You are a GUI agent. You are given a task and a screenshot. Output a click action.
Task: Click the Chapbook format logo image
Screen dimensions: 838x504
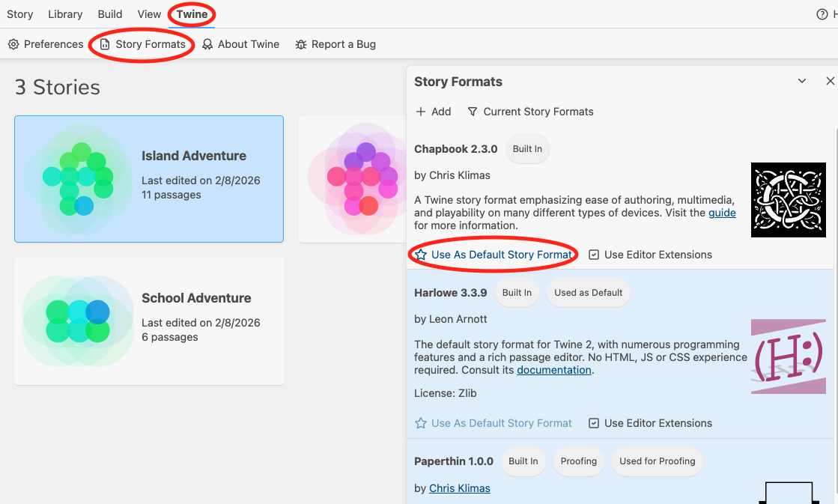(789, 200)
